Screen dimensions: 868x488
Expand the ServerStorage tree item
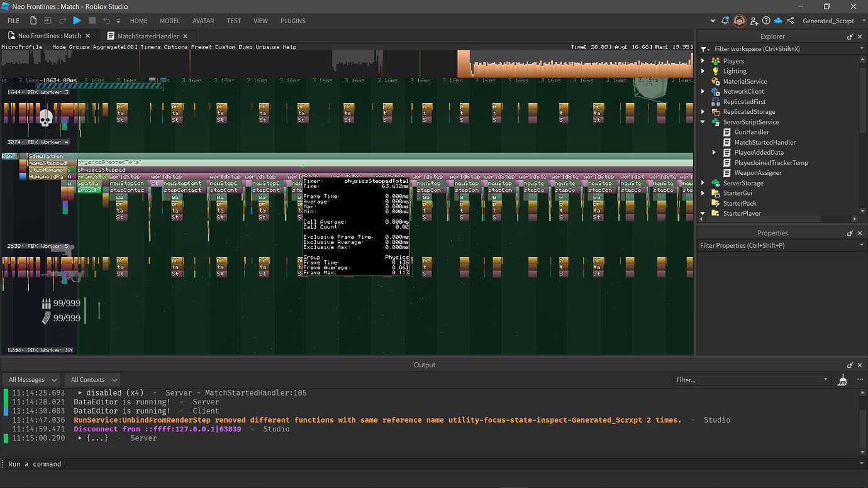pos(703,182)
